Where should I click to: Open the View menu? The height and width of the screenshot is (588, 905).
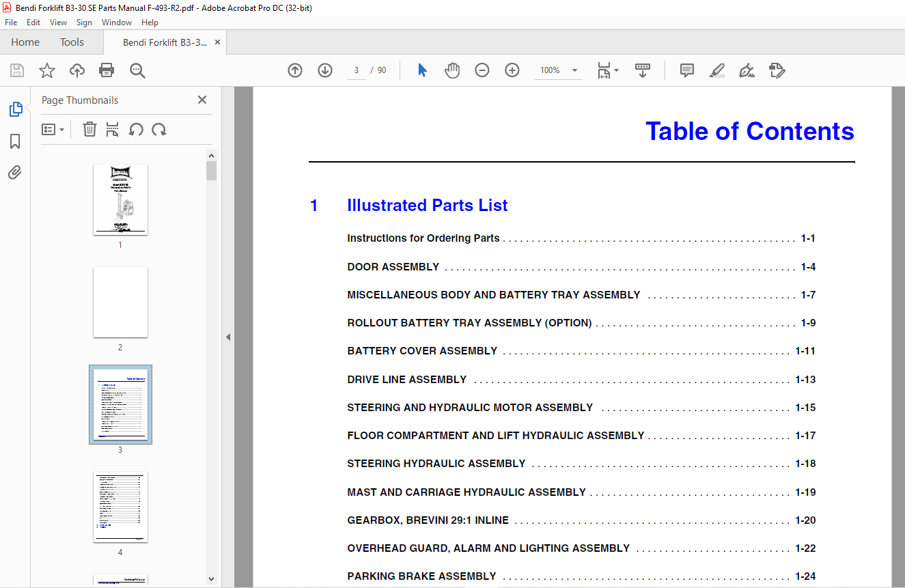click(x=59, y=23)
